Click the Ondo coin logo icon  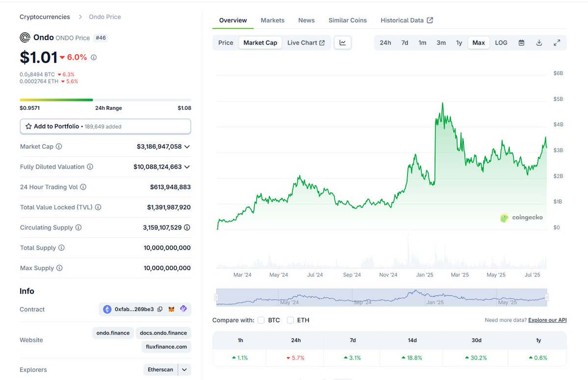coord(25,37)
